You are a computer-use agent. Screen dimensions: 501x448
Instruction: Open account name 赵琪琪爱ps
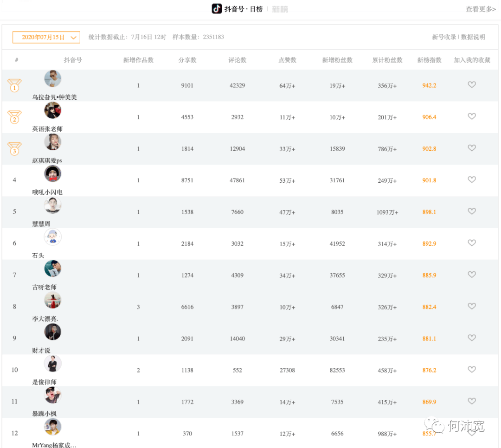[x=47, y=160]
